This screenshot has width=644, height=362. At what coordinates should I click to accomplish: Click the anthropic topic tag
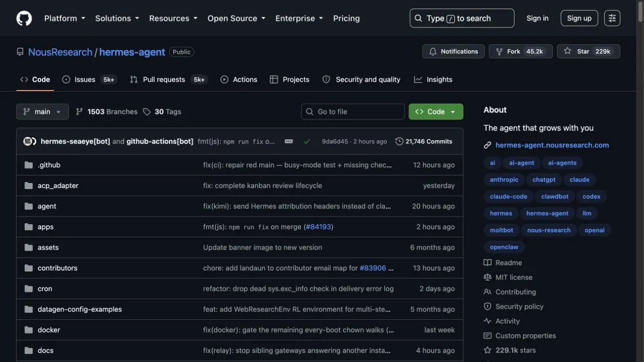504,180
